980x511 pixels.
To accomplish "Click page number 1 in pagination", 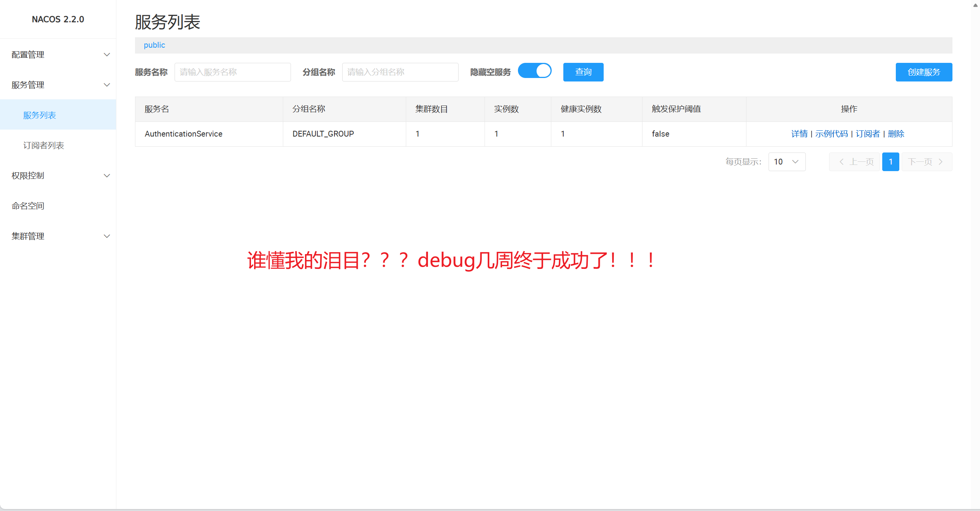I will point(890,162).
